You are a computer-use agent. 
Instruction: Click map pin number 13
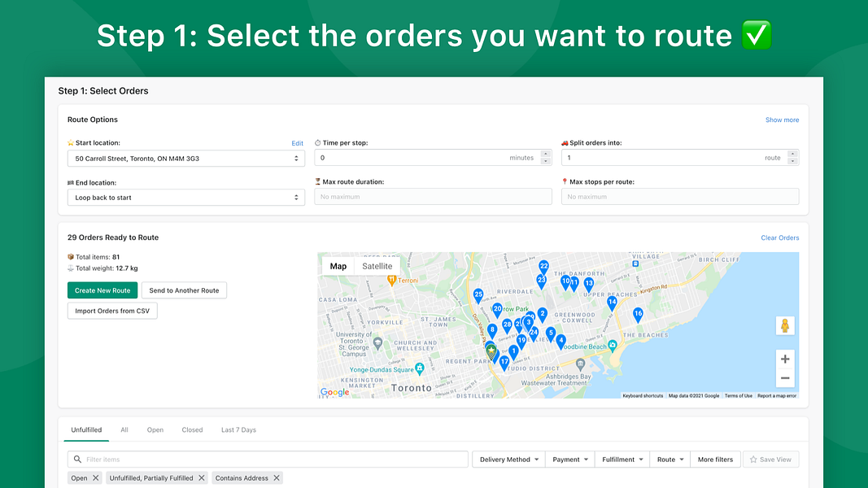point(588,285)
